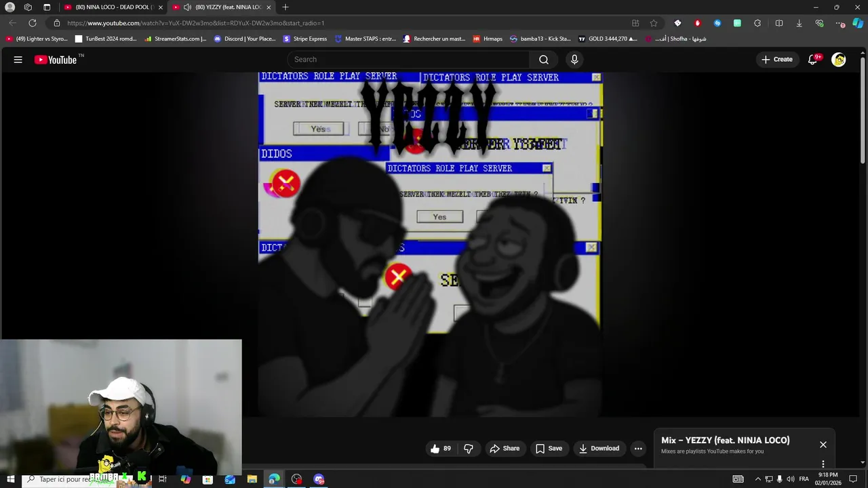Open more actions three-dot menu
This screenshot has height=488, width=868.
click(638, 449)
